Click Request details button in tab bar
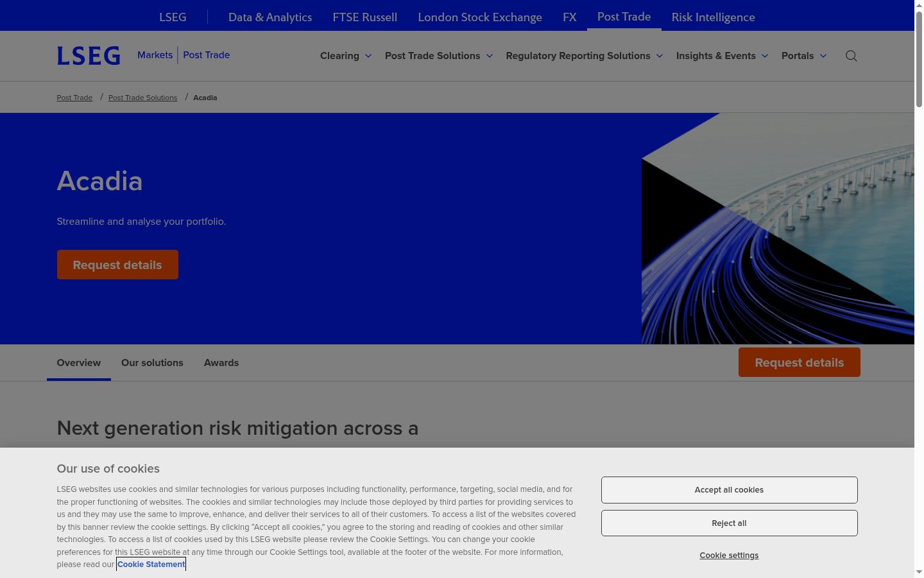The image size is (924, 578). click(800, 362)
